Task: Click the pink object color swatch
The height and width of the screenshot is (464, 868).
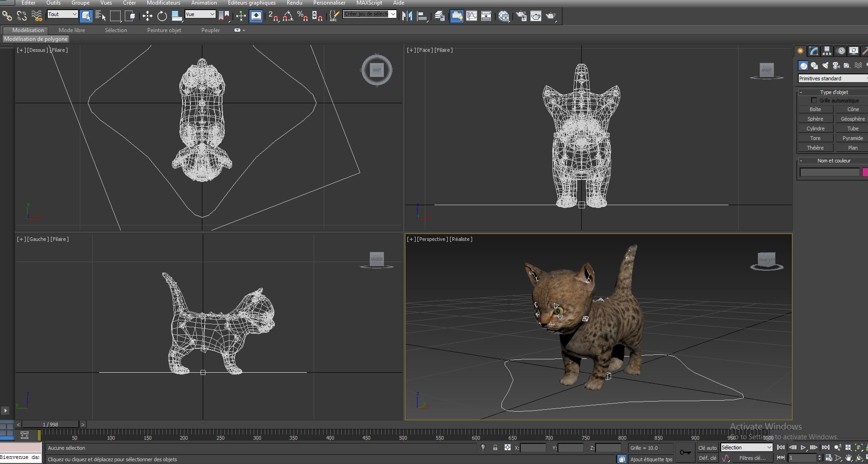Action: 865,172
